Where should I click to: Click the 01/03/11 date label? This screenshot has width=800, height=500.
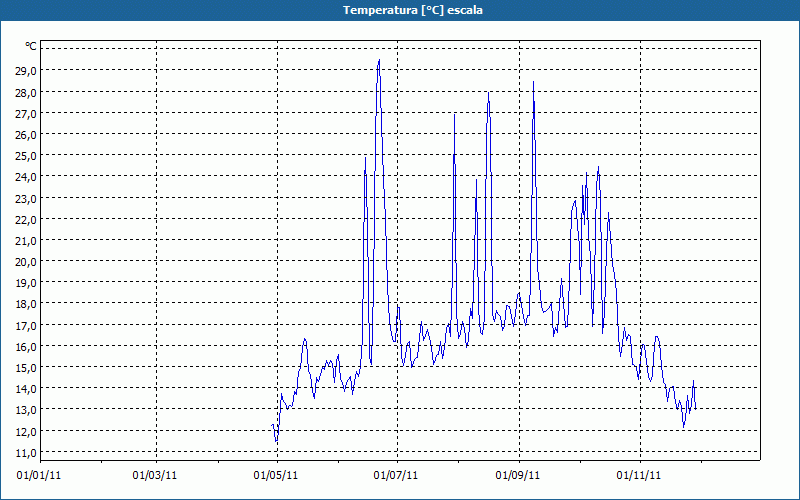click(x=155, y=476)
